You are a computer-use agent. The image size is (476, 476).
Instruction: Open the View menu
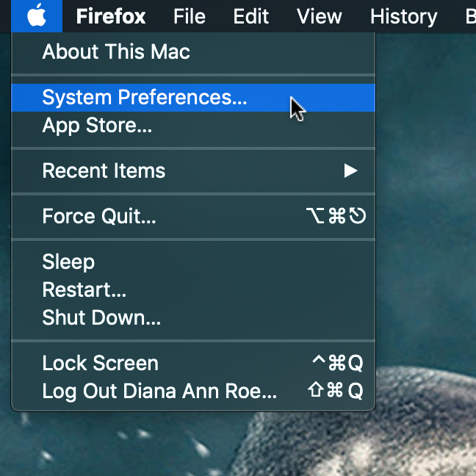click(x=320, y=16)
